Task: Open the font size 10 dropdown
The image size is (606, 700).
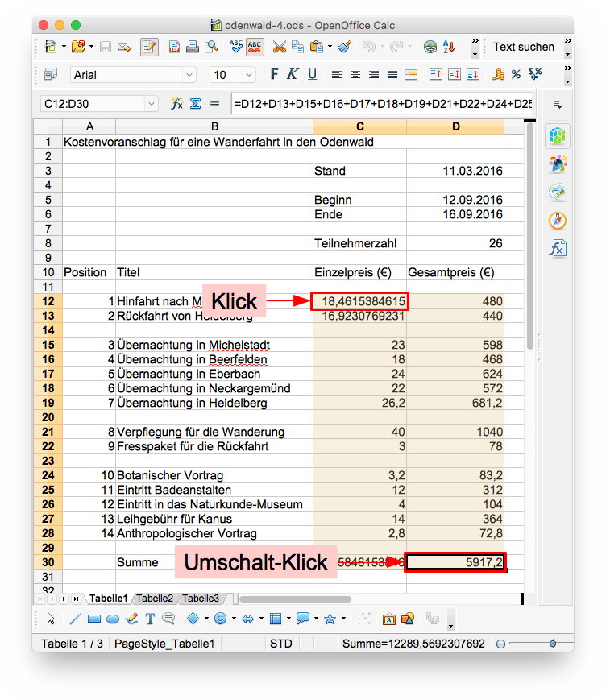Action: (249, 75)
